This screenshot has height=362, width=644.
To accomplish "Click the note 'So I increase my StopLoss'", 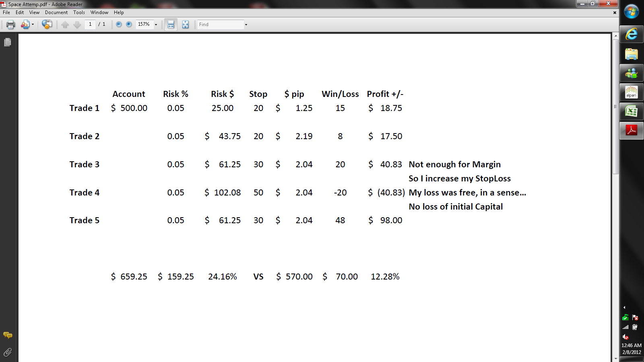I will [460, 179].
